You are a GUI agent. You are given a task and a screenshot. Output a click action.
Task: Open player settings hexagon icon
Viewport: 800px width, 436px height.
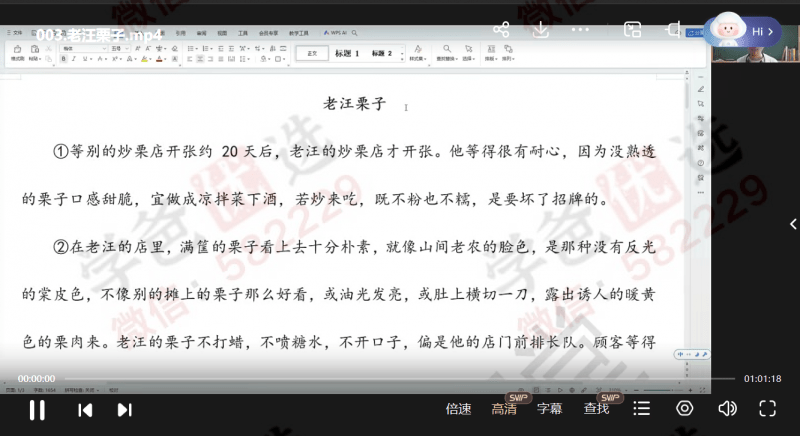[685, 408]
